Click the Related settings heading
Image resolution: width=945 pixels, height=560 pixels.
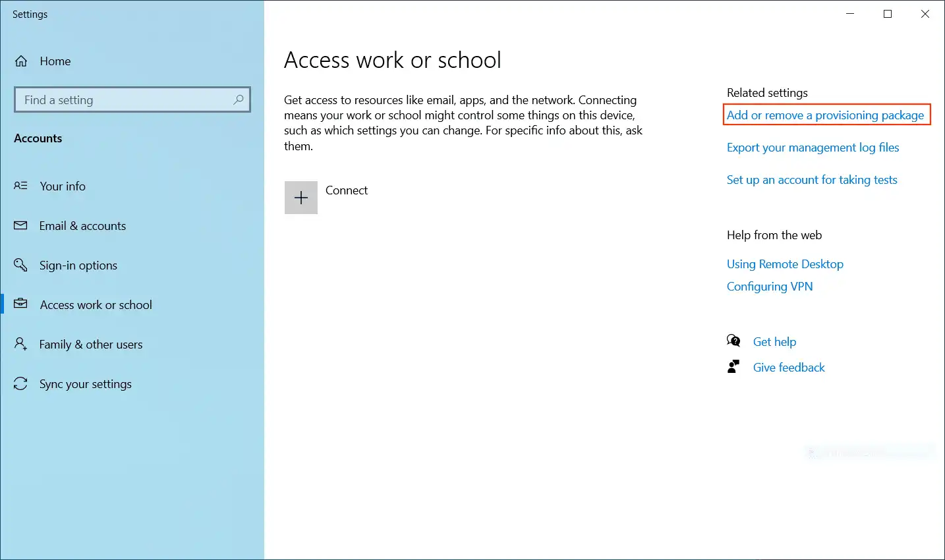(x=767, y=93)
